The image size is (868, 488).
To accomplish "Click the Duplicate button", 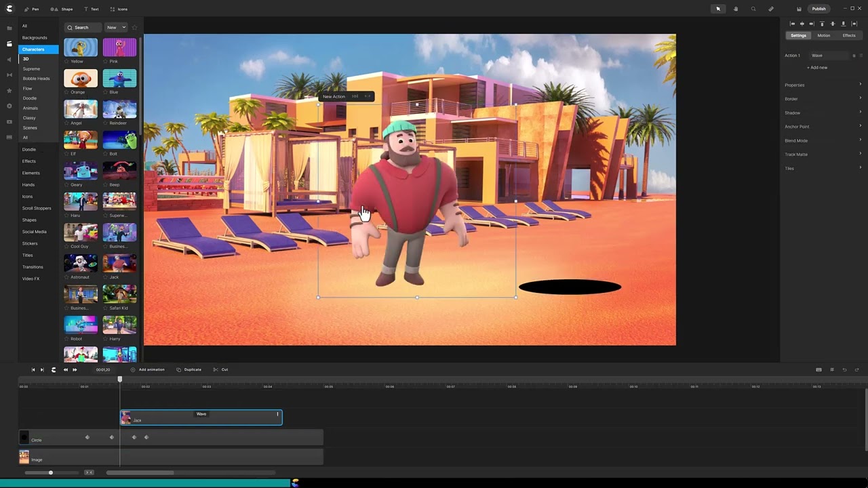I will [x=189, y=369].
